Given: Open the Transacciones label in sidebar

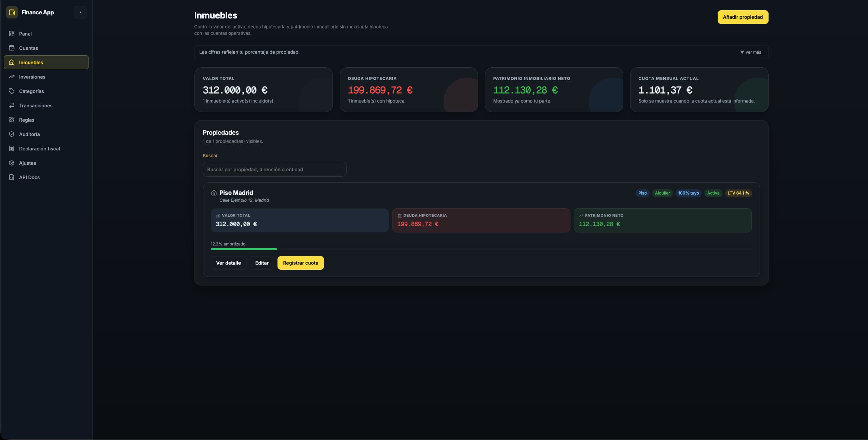Looking at the screenshot, I should 36,106.
